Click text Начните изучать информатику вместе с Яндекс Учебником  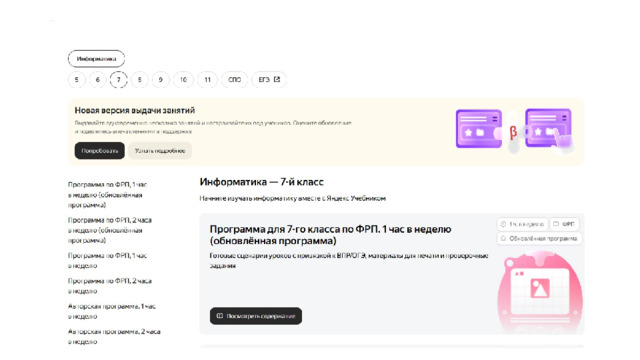293,198
